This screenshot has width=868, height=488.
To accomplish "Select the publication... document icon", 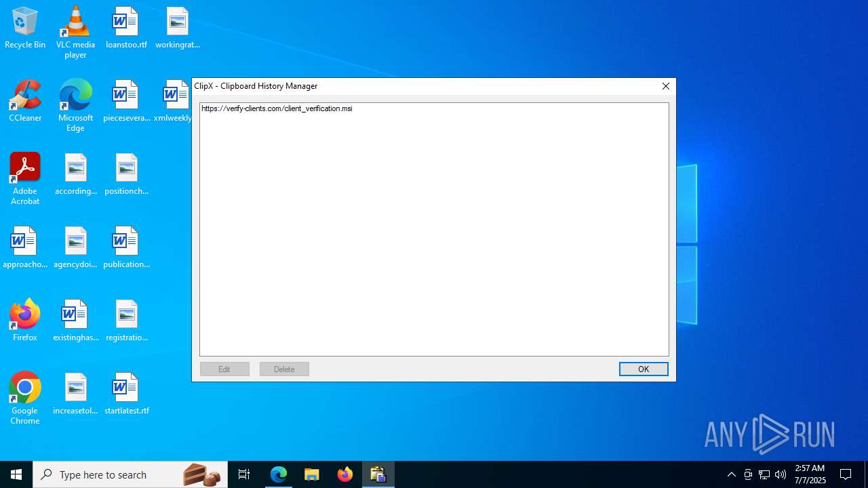I will pos(126,248).
